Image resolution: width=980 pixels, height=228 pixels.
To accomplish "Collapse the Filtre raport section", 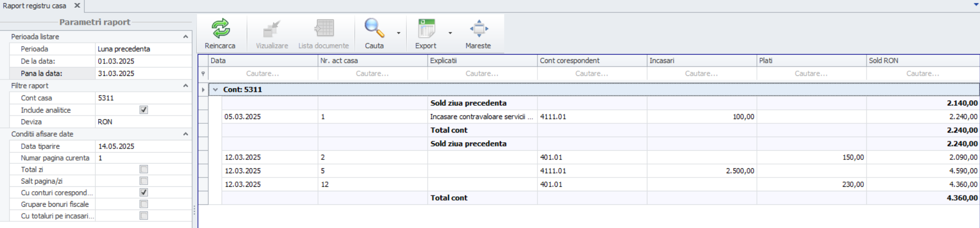I will point(185,86).
